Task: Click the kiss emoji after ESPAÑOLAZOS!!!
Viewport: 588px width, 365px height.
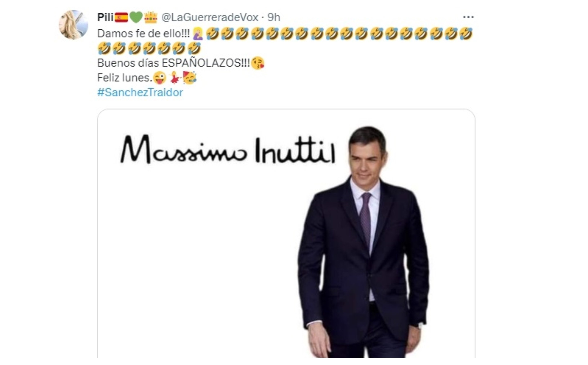Action: tap(257, 63)
